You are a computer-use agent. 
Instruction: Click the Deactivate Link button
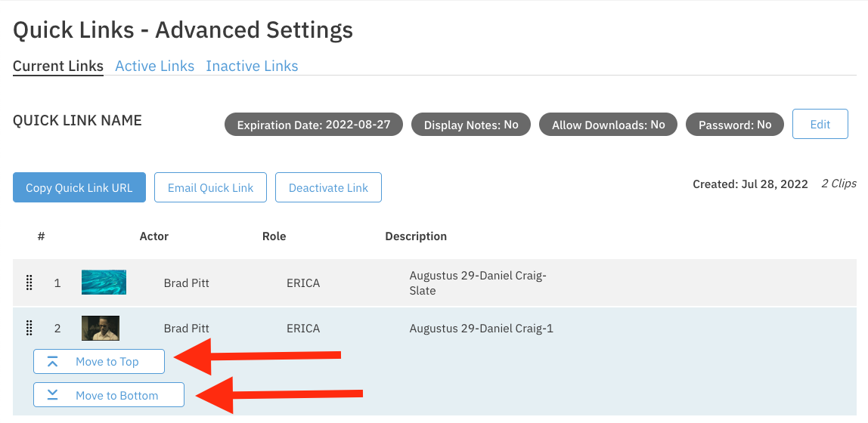tap(328, 187)
